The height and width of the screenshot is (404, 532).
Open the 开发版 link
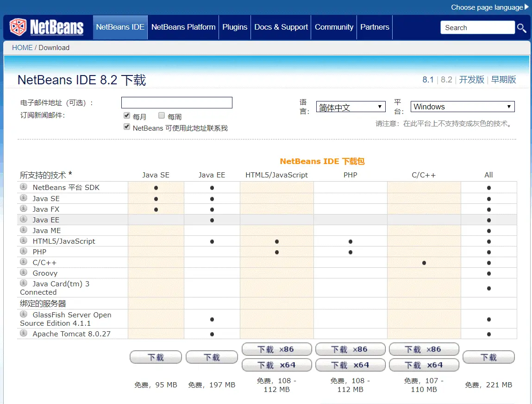pos(472,80)
